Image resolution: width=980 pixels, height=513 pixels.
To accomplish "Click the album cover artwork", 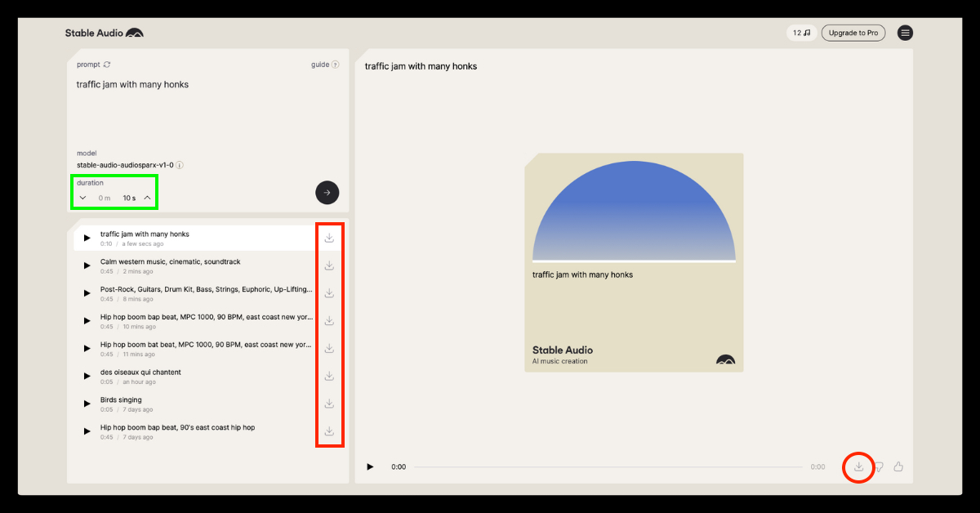I will coord(634,263).
